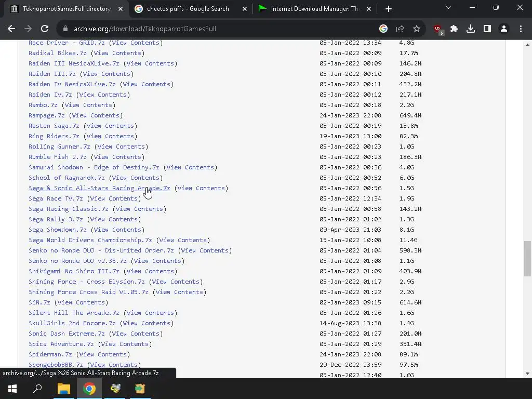Screen dimensions: 532x399
Task: Close the Internet Download Manager tab
Action: (369, 9)
